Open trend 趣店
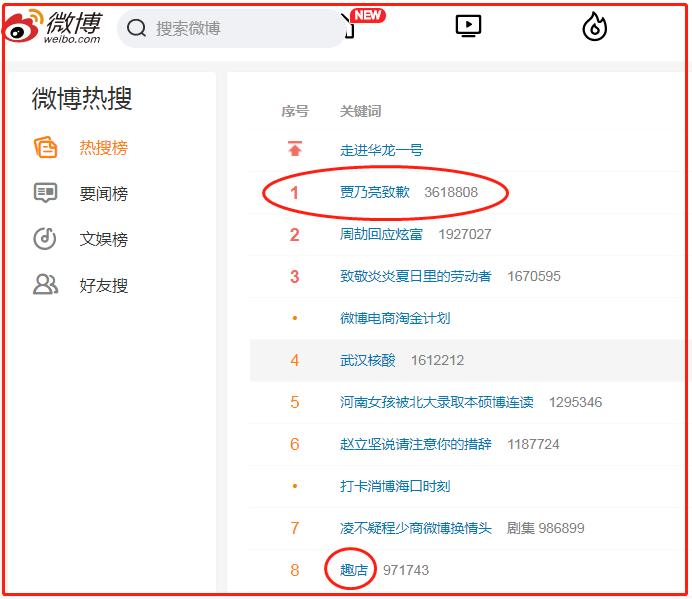The width and height of the screenshot is (692, 599). click(354, 570)
